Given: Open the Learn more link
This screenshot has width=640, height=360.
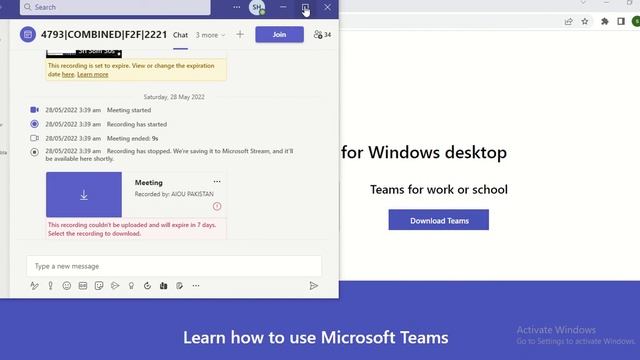Looking at the screenshot, I should tap(93, 74).
